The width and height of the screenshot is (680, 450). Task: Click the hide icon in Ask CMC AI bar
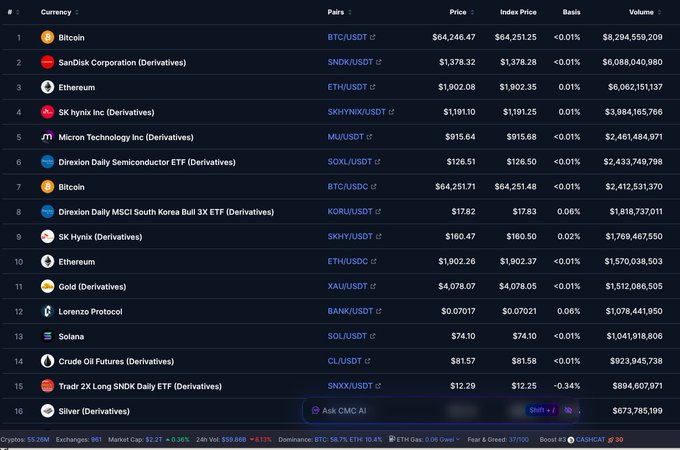point(568,410)
